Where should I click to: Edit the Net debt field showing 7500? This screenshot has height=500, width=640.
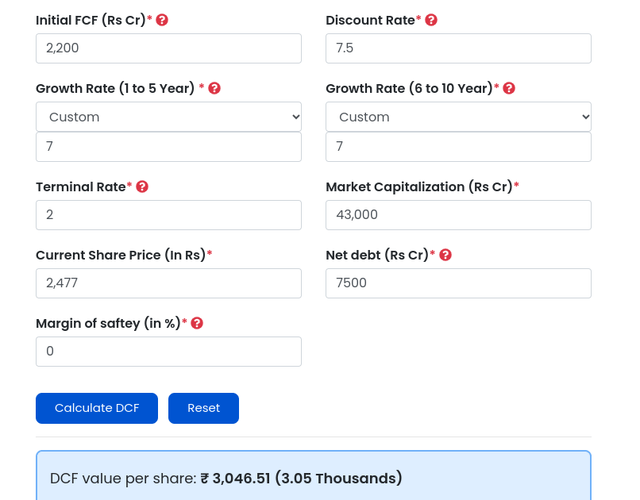(x=458, y=283)
